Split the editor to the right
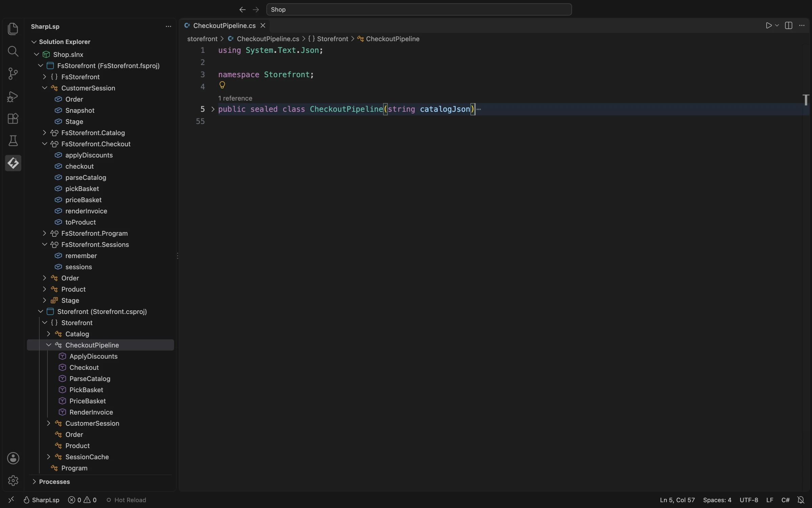The width and height of the screenshot is (812, 508). coord(788,26)
